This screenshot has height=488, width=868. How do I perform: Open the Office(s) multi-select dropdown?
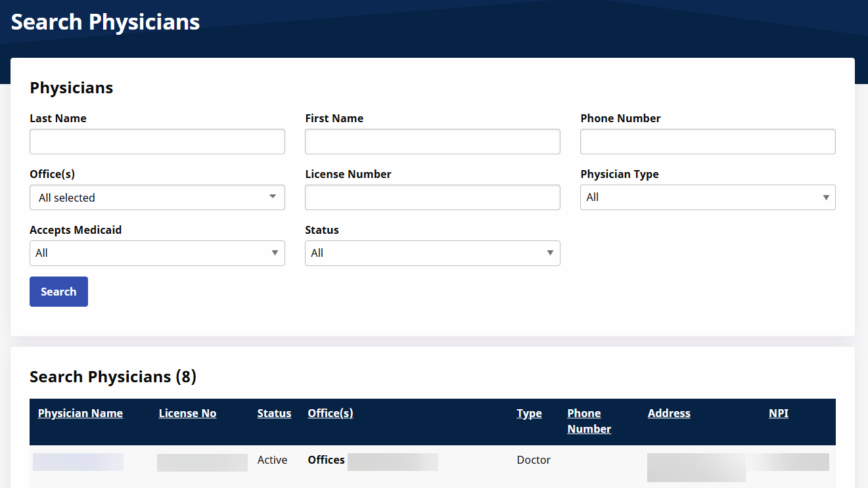157,198
